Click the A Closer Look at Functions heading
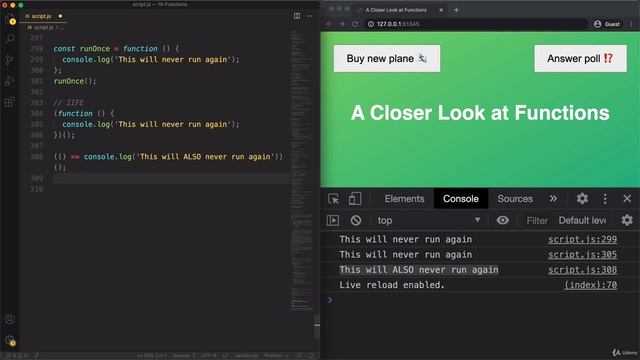Viewport: 640px width, 360px height. coord(480,113)
